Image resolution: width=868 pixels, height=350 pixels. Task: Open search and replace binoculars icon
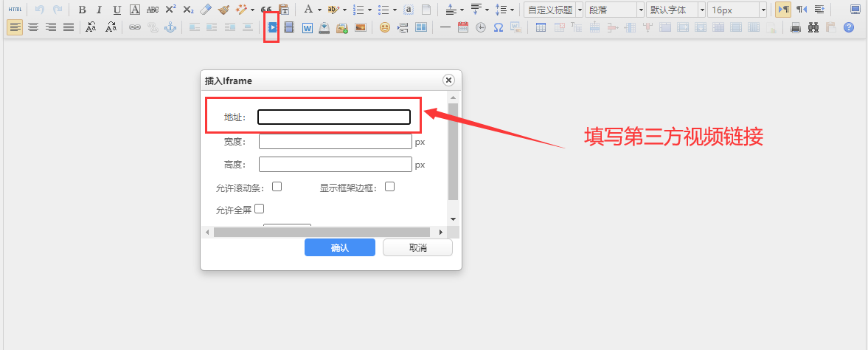[x=813, y=27]
